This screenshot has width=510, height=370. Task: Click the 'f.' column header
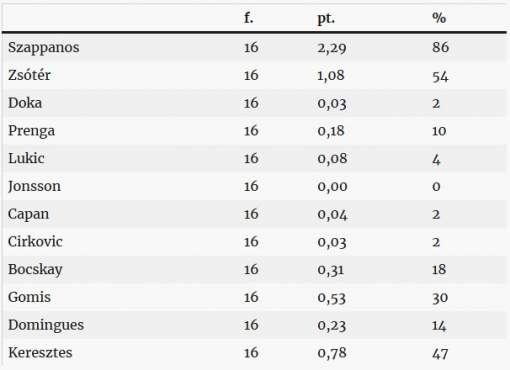(249, 18)
